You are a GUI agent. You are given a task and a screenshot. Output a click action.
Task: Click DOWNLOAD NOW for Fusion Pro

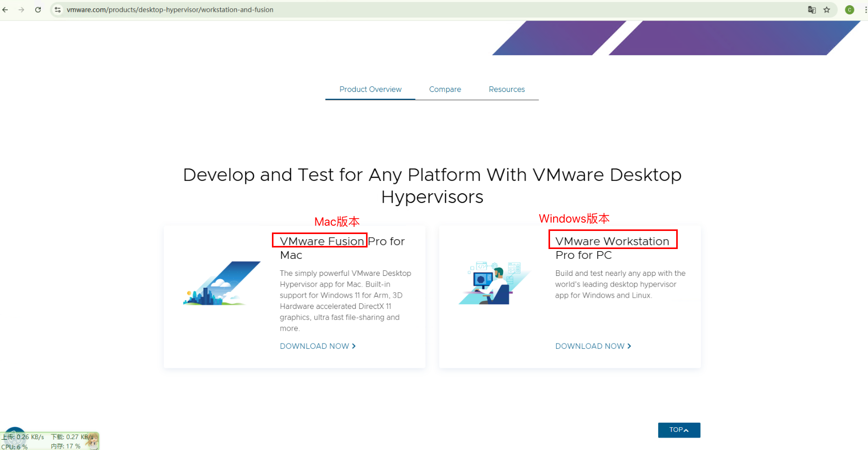pos(318,346)
